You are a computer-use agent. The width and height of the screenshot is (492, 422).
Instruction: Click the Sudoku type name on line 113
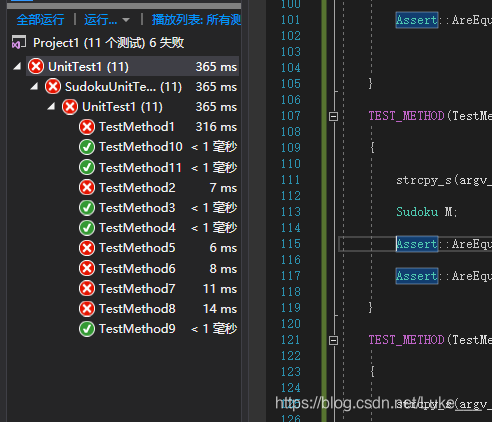pos(417,212)
